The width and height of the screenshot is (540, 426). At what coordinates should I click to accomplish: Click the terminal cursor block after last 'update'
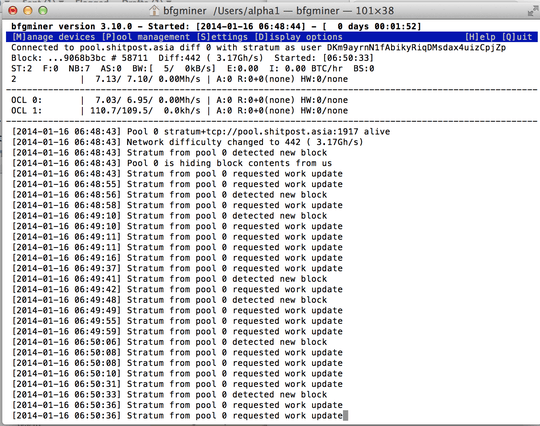345,416
